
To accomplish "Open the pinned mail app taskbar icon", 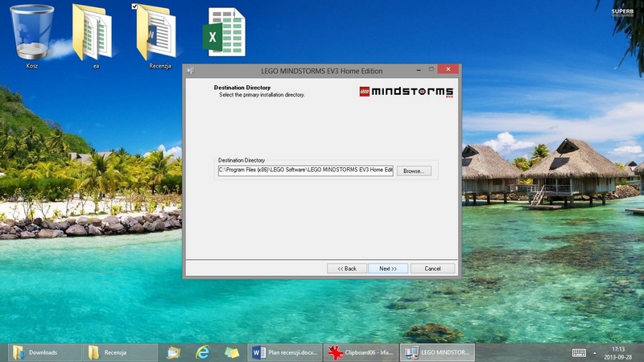I will 173,352.
